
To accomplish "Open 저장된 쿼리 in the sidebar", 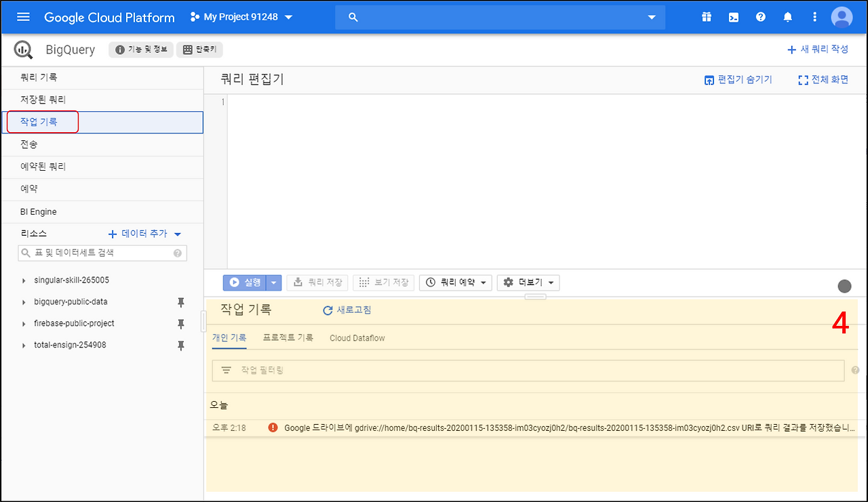I will click(102, 100).
